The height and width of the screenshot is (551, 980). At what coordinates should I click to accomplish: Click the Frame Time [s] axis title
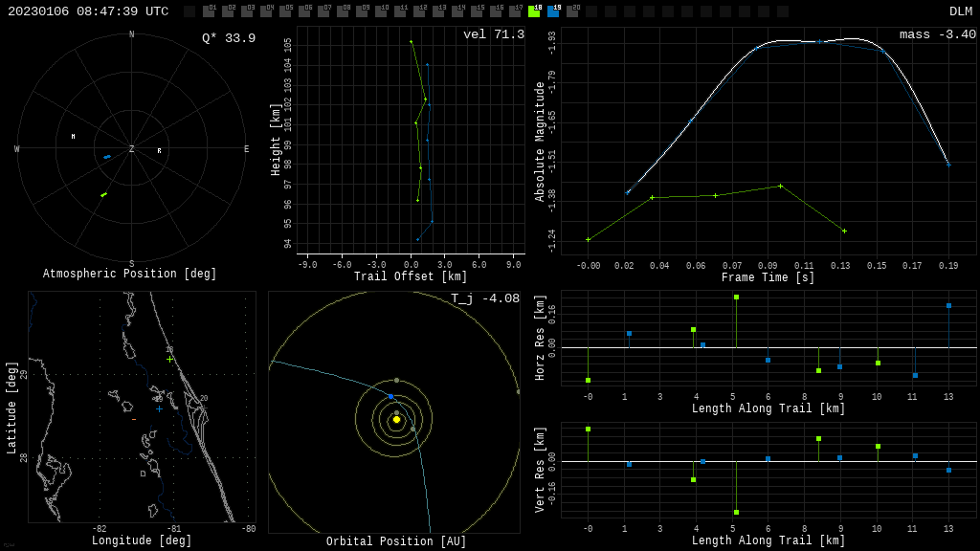point(768,276)
